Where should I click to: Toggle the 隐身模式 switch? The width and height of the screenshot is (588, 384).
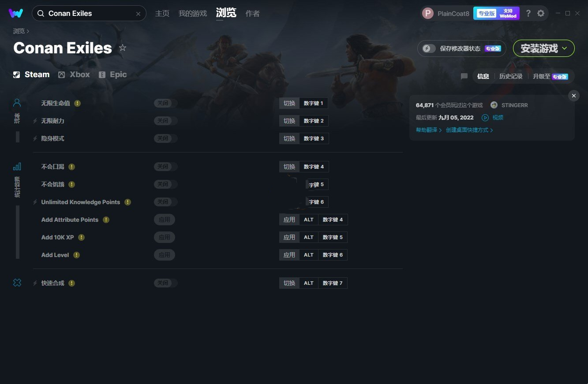[x=165, y=138]
